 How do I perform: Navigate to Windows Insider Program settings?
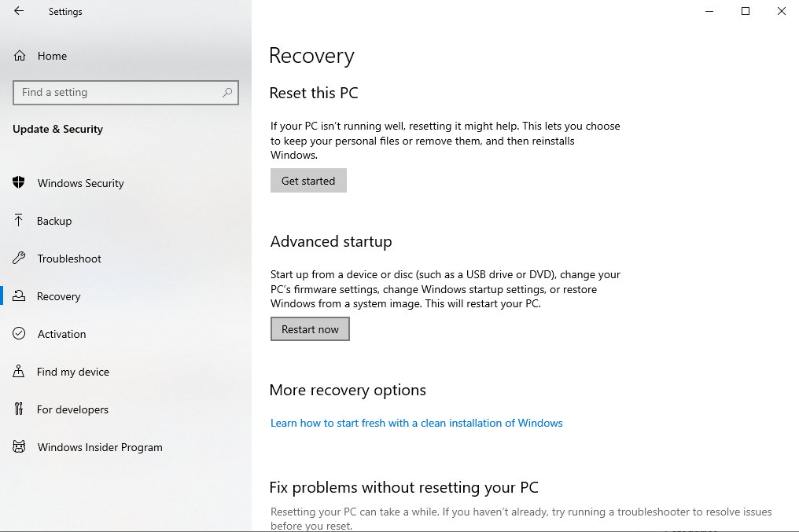pyautogui.click(x=99, y=447)
